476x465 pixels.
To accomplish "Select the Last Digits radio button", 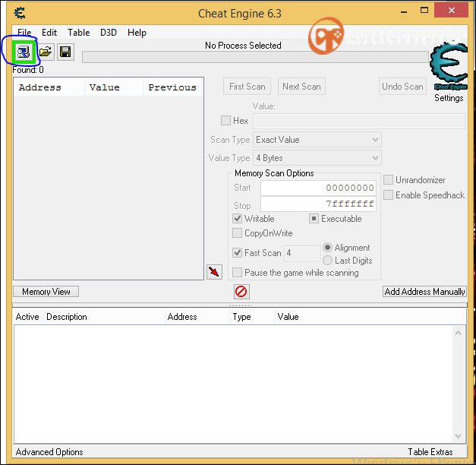I will tap(327, 261).
